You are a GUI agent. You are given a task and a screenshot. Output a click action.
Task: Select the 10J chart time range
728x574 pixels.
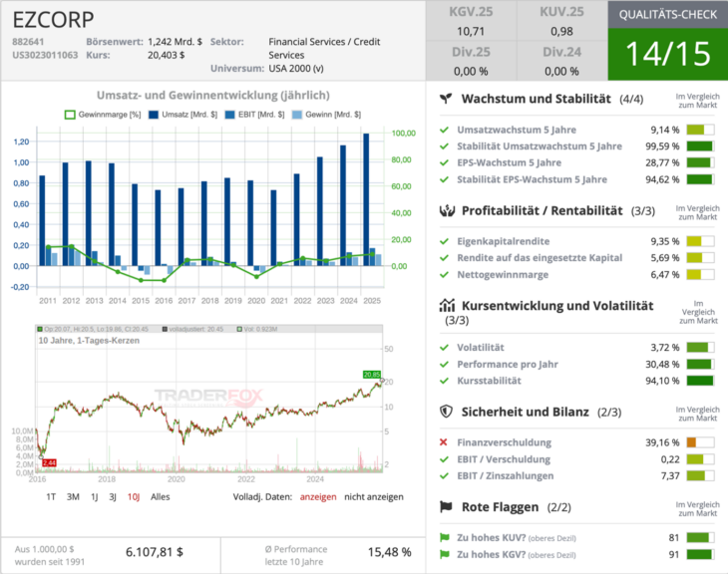[x=133, y=496]
